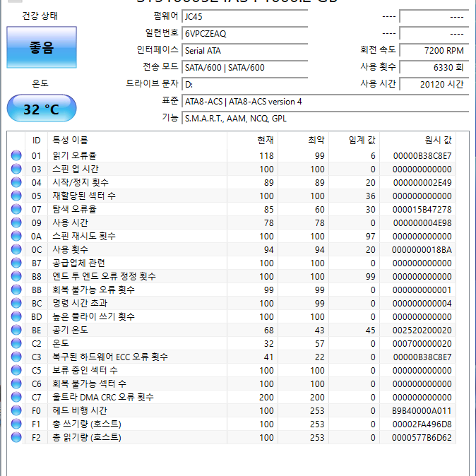Click the serial number field 6VPCZEAQ
Viewport: 476px width, 476px height.
[x=244, y=33]
